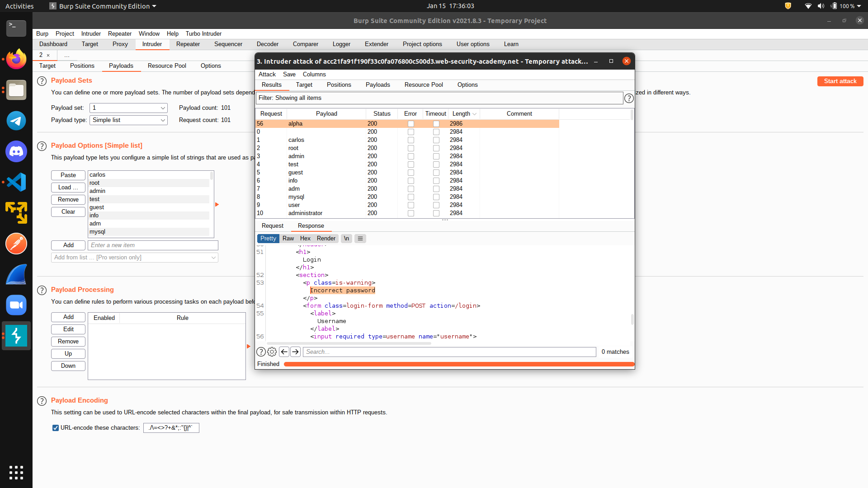868x488 pixels.
Task: Open the search settings gear icon
Action: coord(272,352)
